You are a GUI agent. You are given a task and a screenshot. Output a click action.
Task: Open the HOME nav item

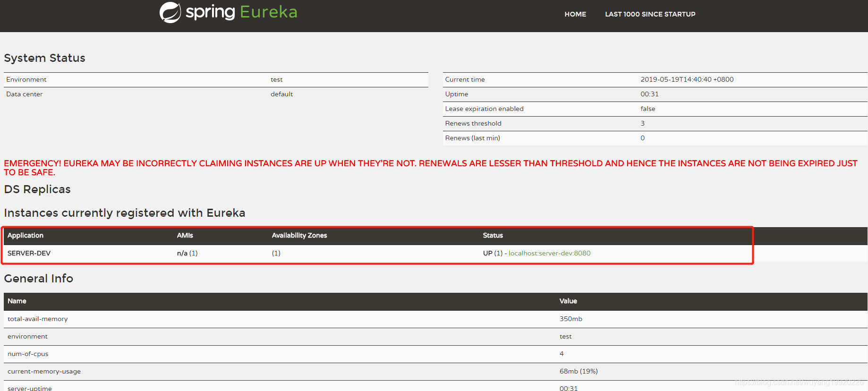coord(575,14)
